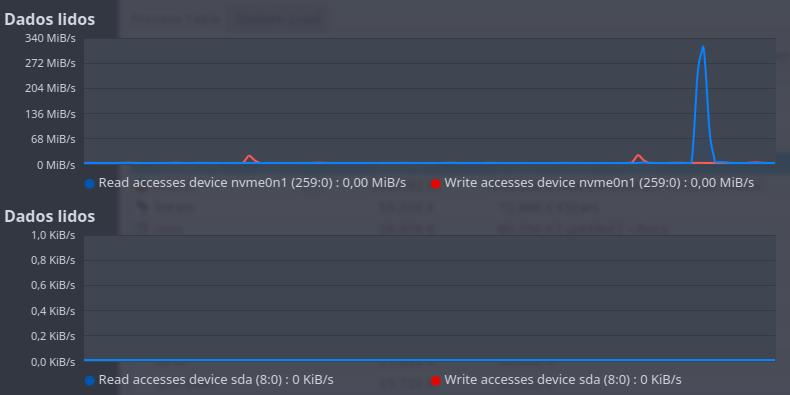790x395 pixels.
Task: Open the blurred Process Table tab
Action: [x=175, y=20]
